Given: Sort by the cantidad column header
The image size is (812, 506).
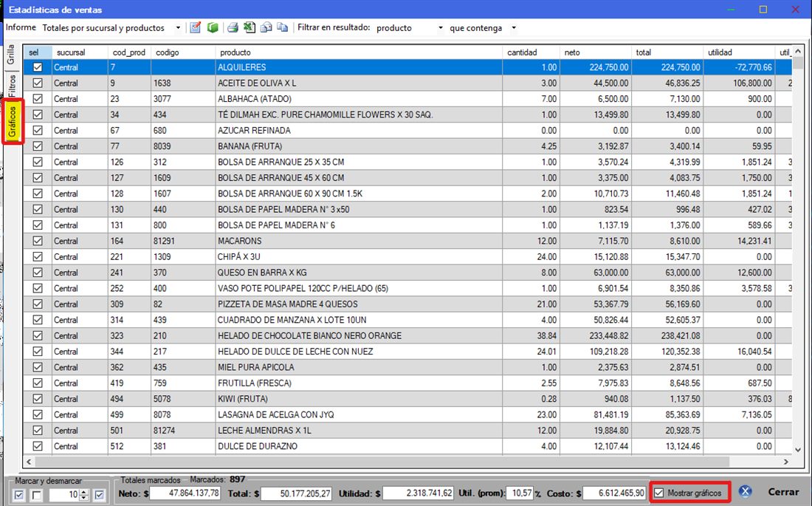Looking at the screenshot, I should (531, 52).
